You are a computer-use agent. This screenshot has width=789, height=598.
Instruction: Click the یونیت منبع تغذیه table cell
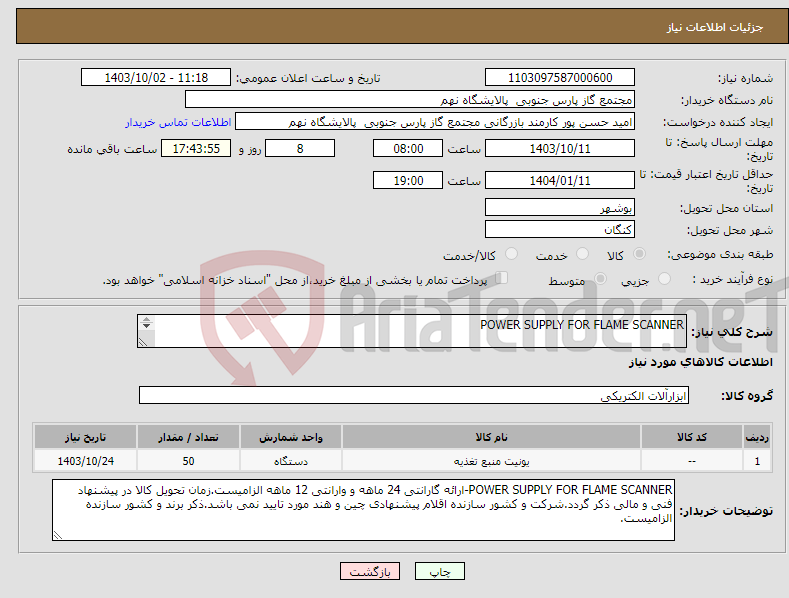[x=491, y=461]
